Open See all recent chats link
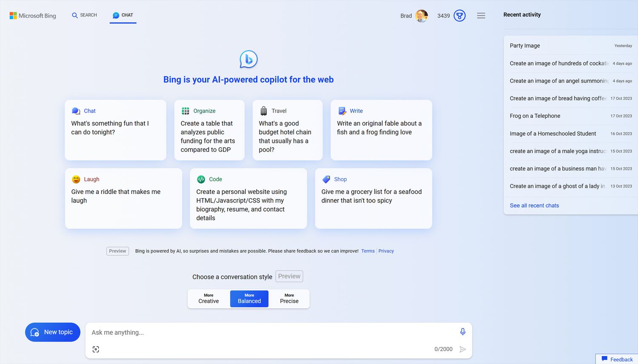638x364 pixels. point(534,205)
